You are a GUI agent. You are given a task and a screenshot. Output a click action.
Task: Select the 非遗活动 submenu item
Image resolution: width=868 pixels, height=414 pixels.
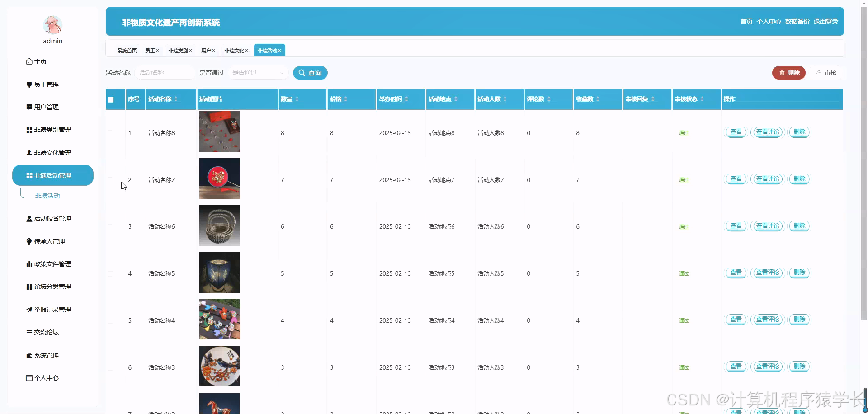(x=47, y=196)
